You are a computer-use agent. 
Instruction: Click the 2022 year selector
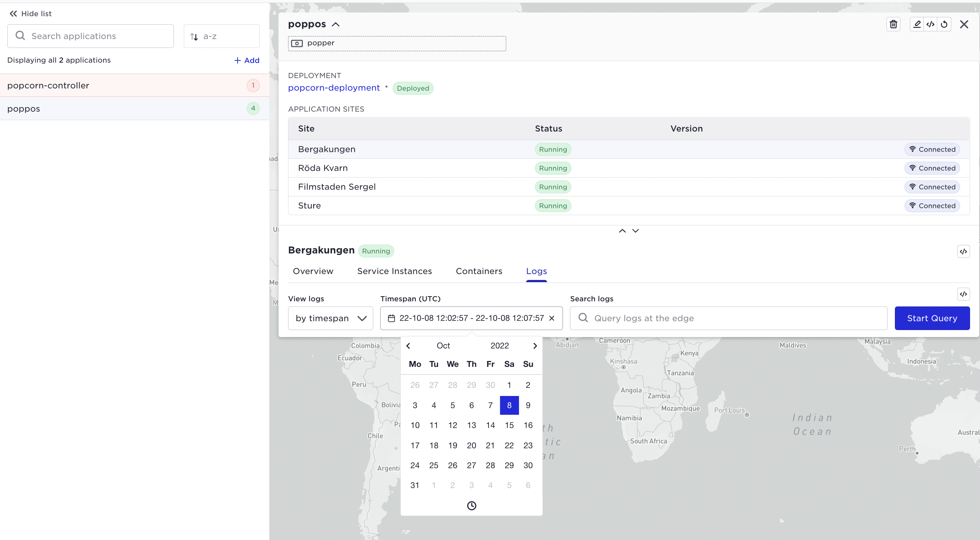tap(500, 346)
